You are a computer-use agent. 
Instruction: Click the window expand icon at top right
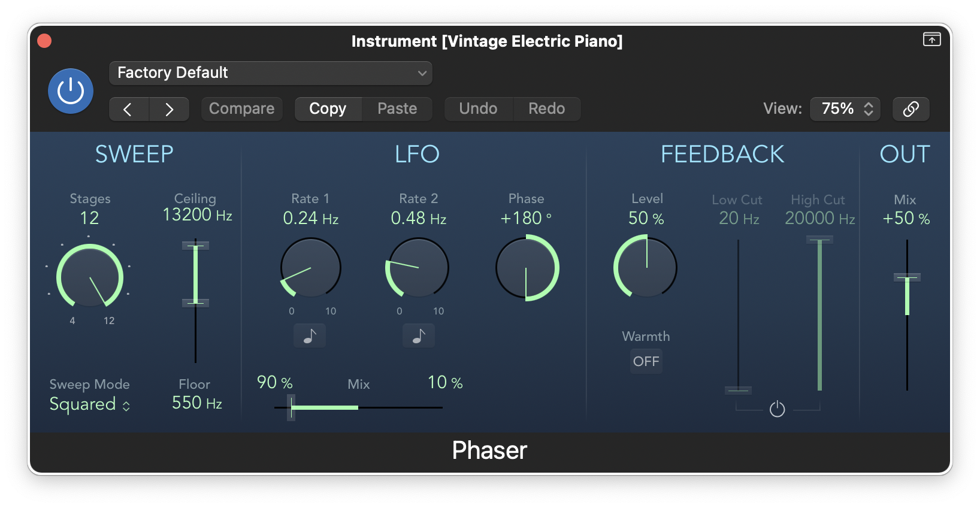(931, 40)
